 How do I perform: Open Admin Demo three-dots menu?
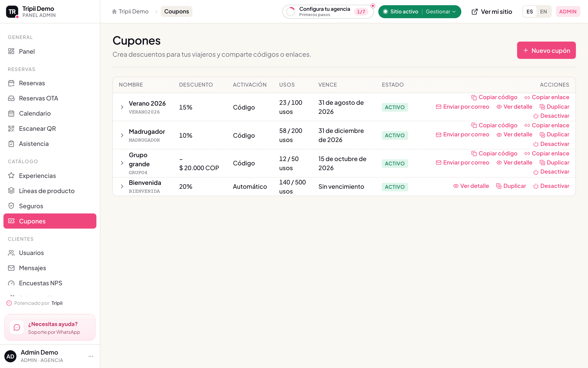[91, 356]
